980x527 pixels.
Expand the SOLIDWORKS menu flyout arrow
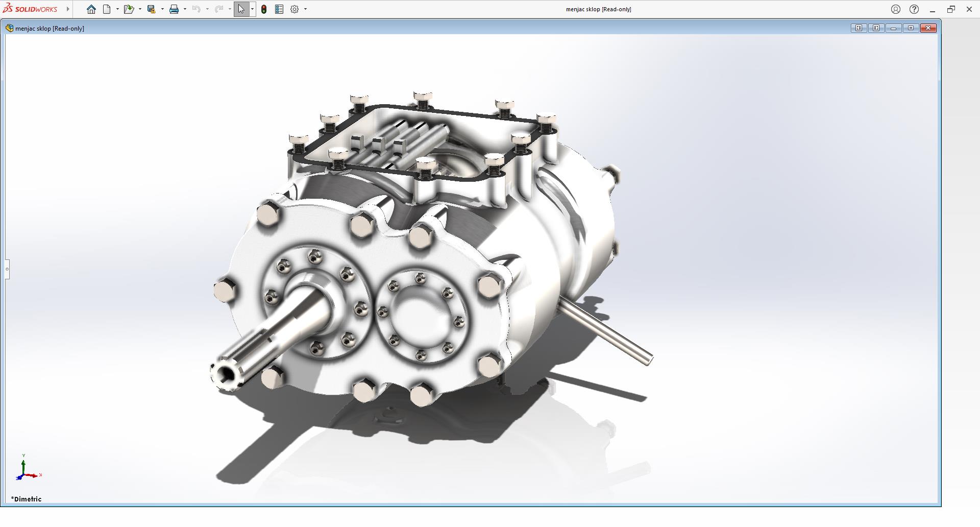[x=68, y=9]
